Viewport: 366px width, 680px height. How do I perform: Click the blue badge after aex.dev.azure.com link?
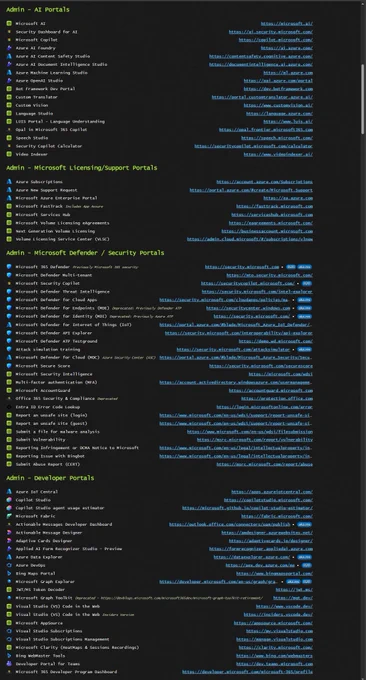tap(307, 566)
